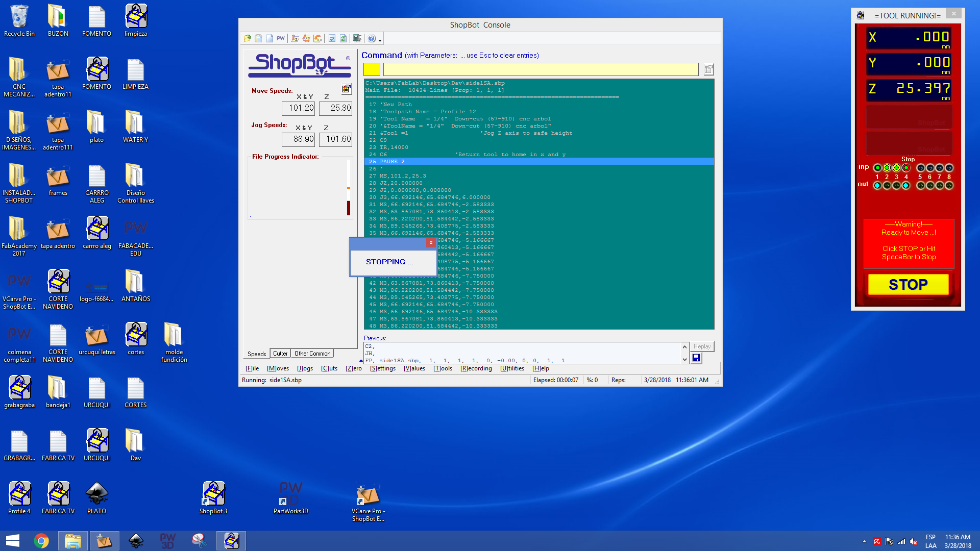This screenshot has width=980, height=551.
Task: Open the PLATO desktop icon
Action: click(96, 498)
